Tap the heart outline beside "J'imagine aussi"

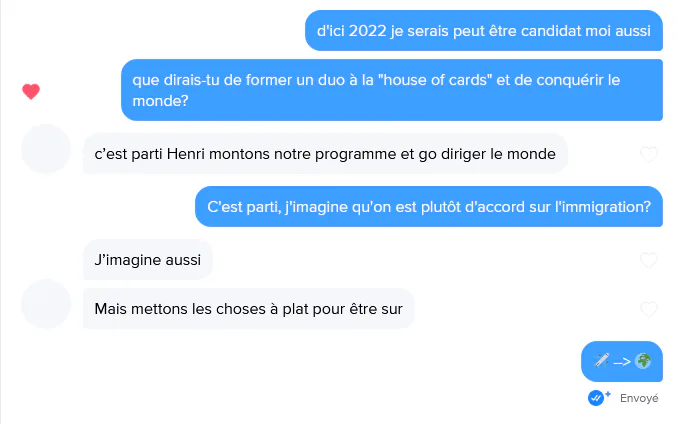[x=649, y=260]
